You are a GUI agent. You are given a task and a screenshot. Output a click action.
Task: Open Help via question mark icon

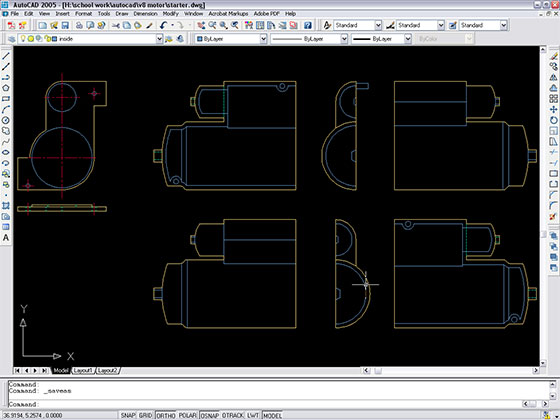[308, 25]
